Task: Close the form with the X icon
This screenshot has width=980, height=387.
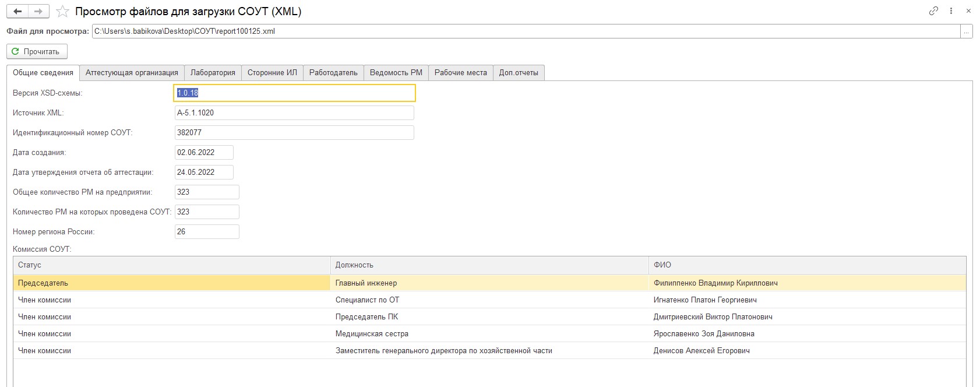Action: coord(968,11)
